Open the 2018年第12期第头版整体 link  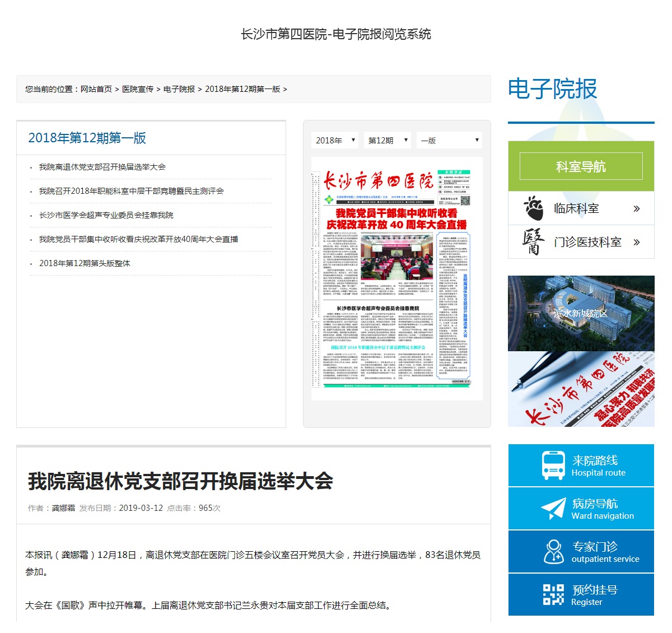[x=85, y=263]
